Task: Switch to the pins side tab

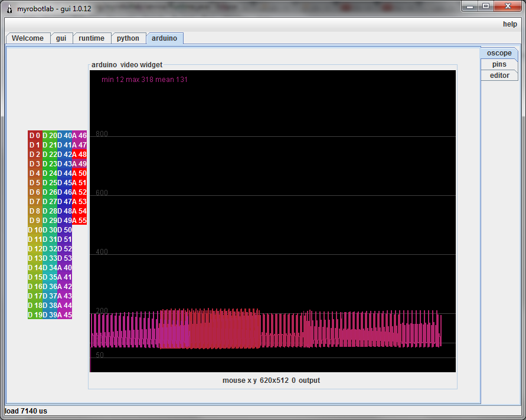Action: pyautogui.click(x=499, y=64)
